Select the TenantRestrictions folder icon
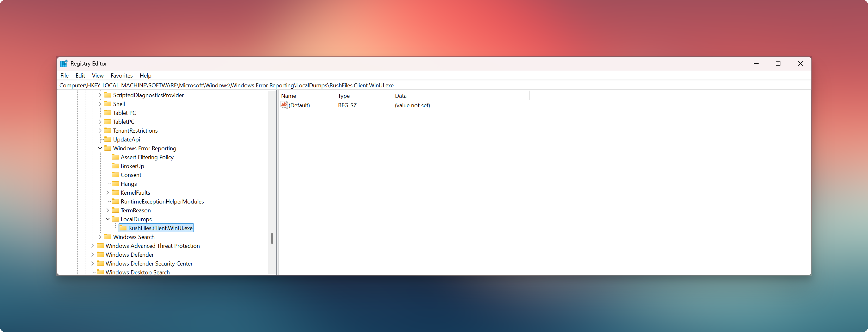Screen dimensions: 868x332 (108, 130)
